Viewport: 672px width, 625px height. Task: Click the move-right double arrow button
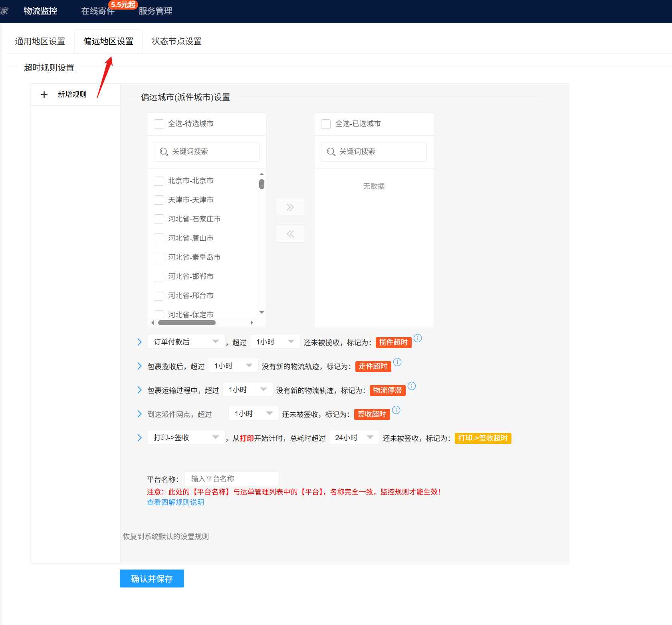click(x=290, y=207)
